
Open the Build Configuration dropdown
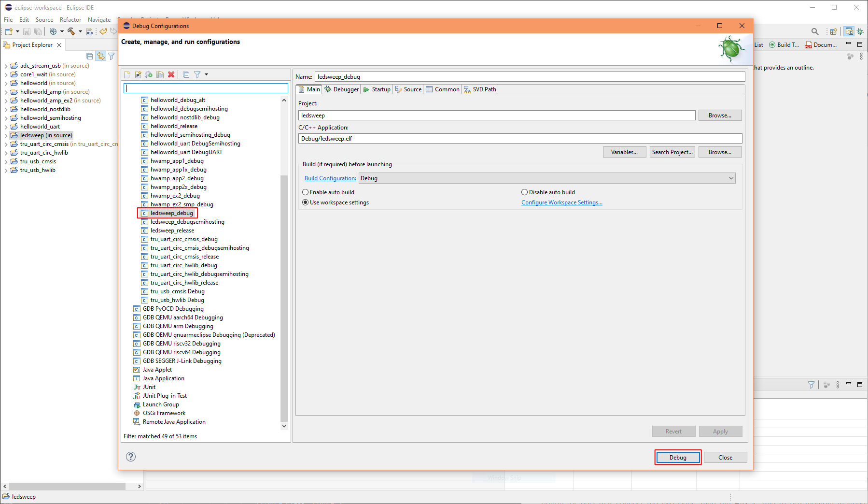[731, 178]
